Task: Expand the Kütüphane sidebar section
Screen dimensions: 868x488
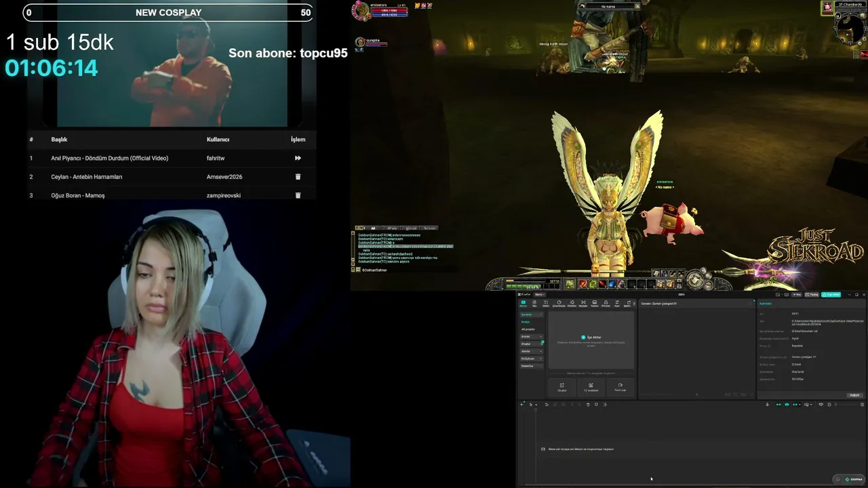Action: point(531,359)
